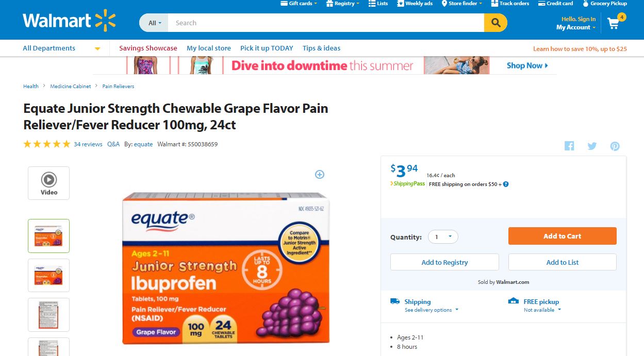Pin product with Pinterest icon
This screenshot has width=644, height=356.
point(615,146)
